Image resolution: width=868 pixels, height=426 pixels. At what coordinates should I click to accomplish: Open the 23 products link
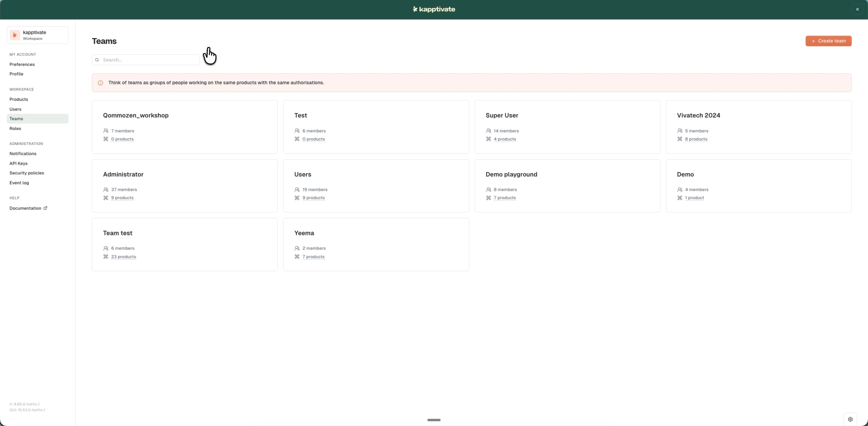(x=124, y=257)
